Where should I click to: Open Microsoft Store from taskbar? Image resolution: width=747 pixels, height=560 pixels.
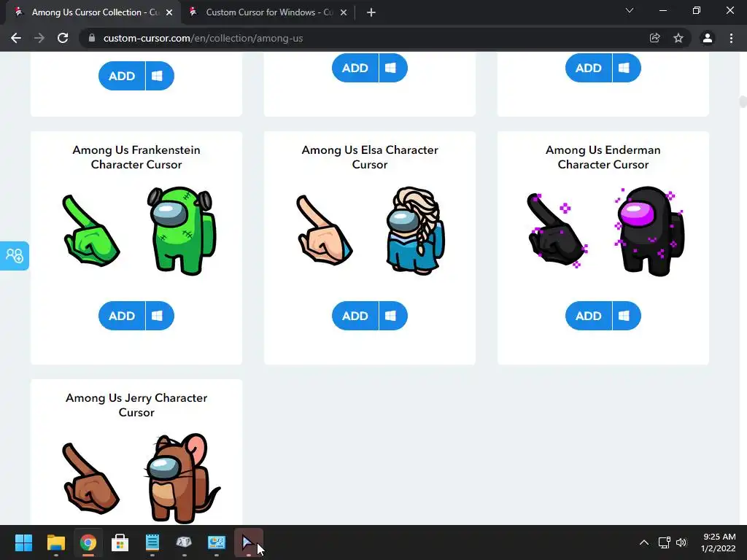120,542
